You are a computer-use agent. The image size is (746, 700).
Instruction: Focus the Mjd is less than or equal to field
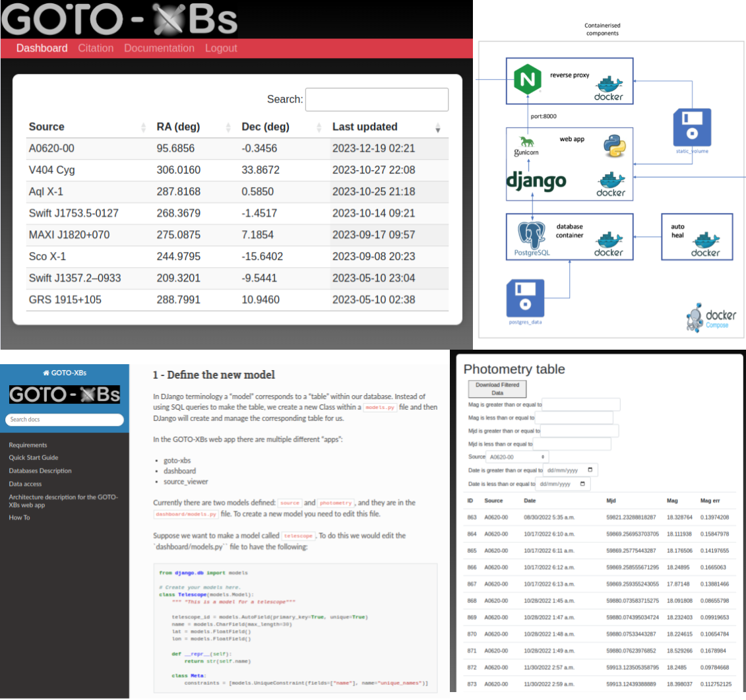pyautogui.click(x=572, y=444)
